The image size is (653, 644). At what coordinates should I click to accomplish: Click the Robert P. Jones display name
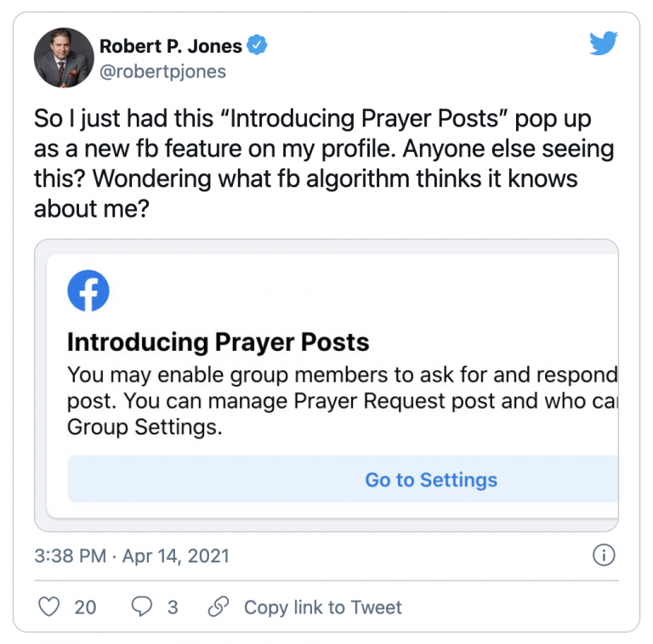(171, 46)
